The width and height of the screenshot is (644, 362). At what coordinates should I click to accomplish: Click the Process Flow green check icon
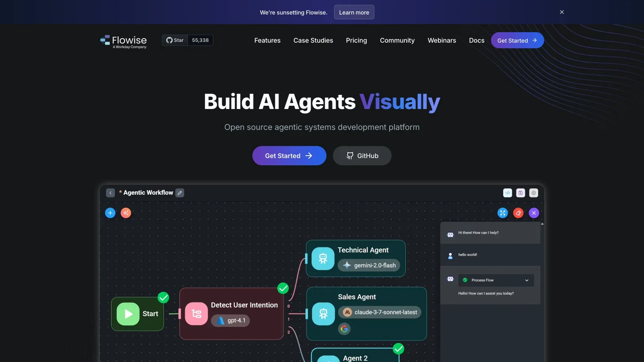pos(465,280)
